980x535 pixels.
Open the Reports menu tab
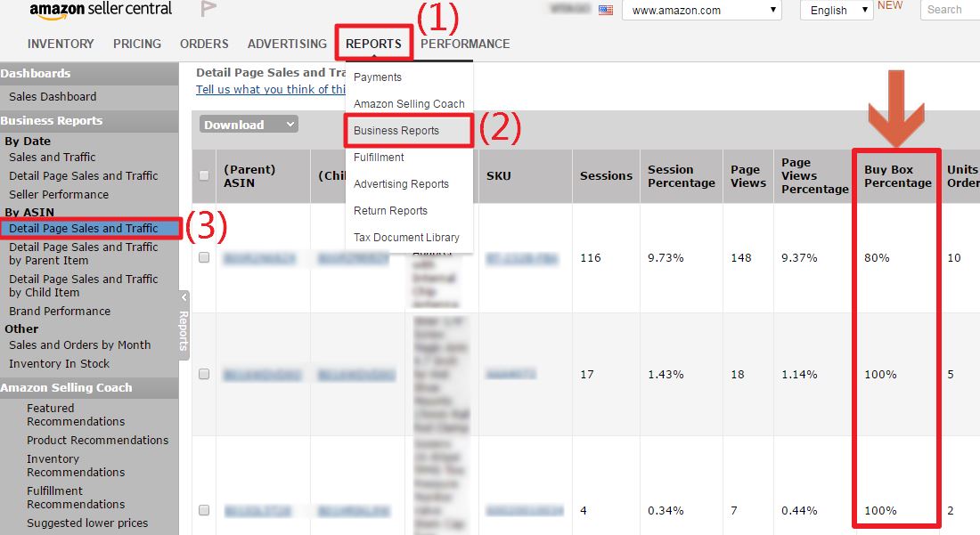[373, 44]
